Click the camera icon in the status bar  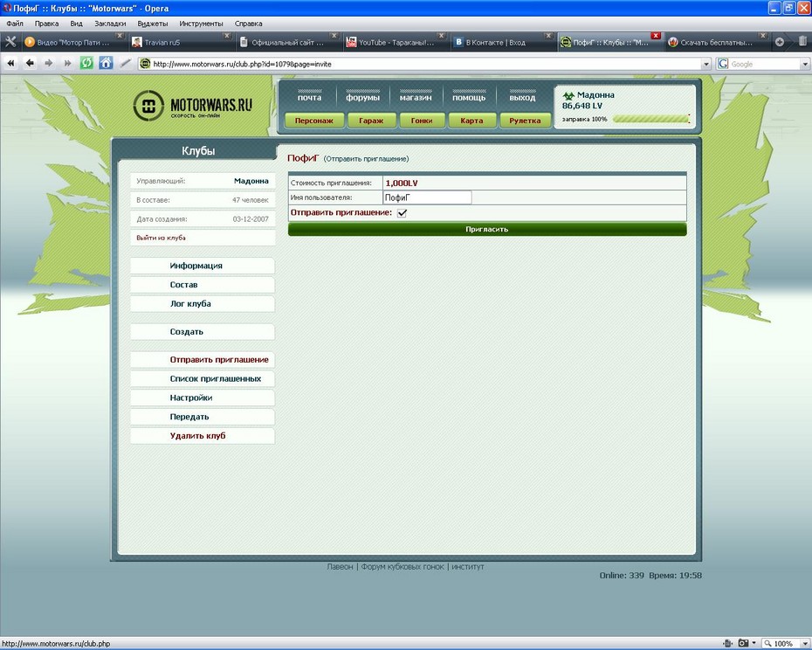click(745, 643)
